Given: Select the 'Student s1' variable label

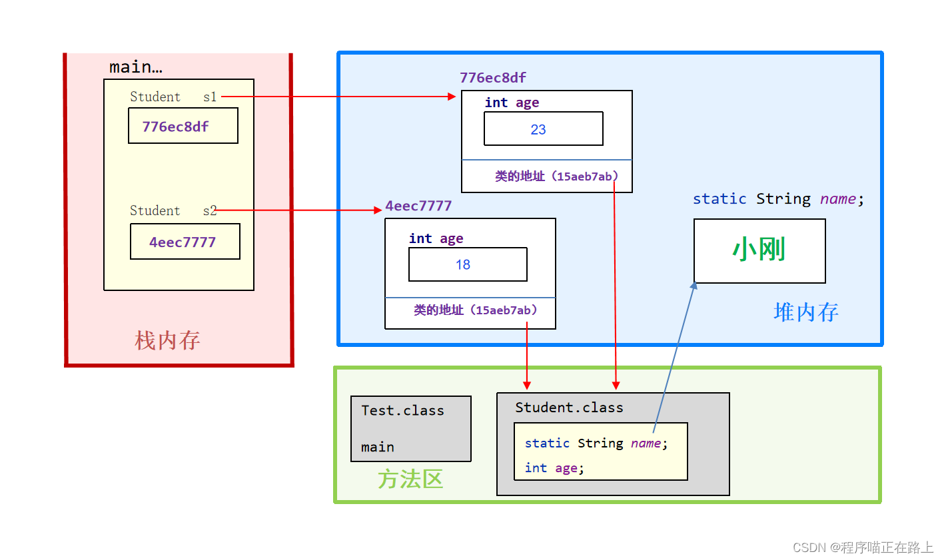Looking at the screenshot, I should point(173,97).
